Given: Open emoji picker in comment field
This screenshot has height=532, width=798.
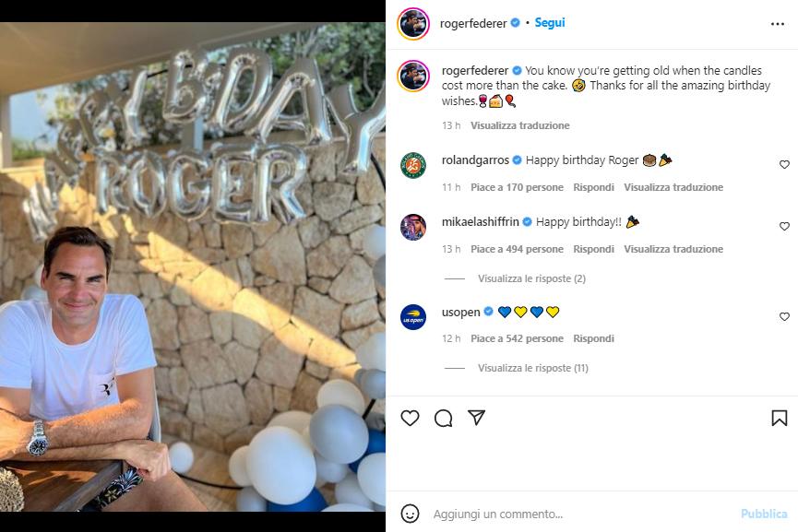Looking at the screenshot, I should pos(411,514).
